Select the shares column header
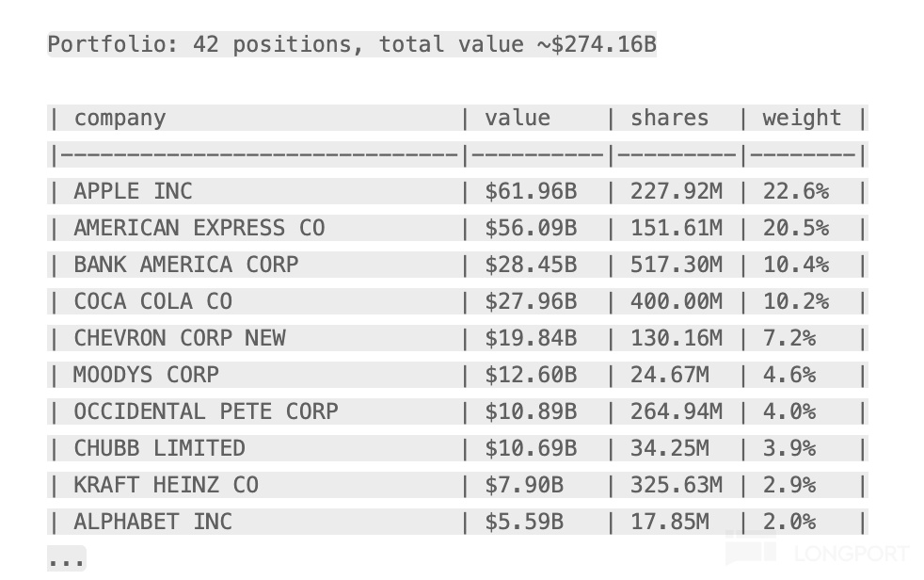Image resolution: width=924 pixels, height=580 pixels. tap(670, 118)
